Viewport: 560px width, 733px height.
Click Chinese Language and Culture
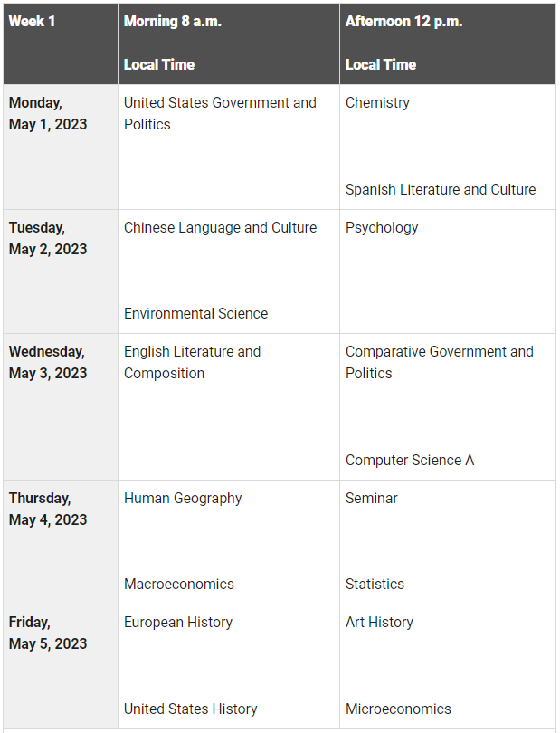coord(220,228)
